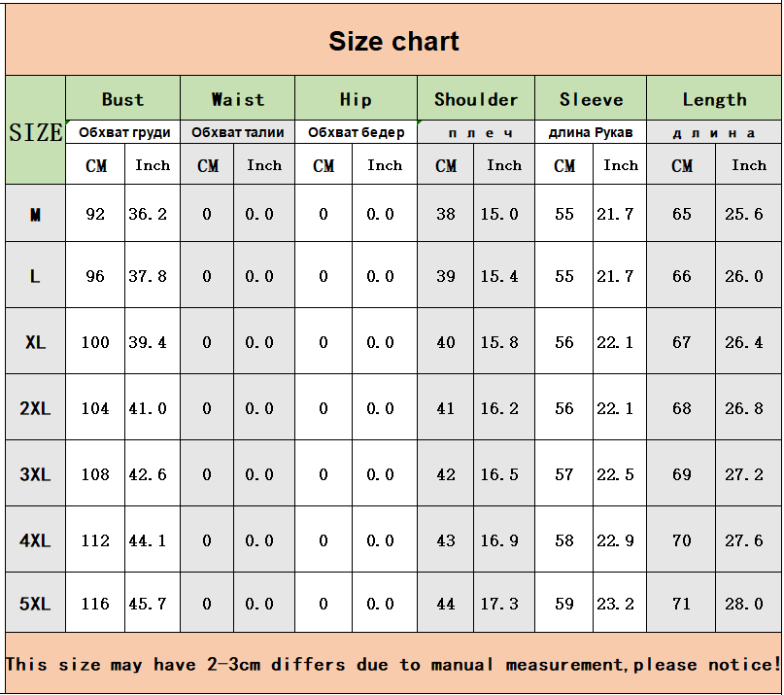Click the green SIZE header cell
784x695 pixels.
tap(36, 131)
